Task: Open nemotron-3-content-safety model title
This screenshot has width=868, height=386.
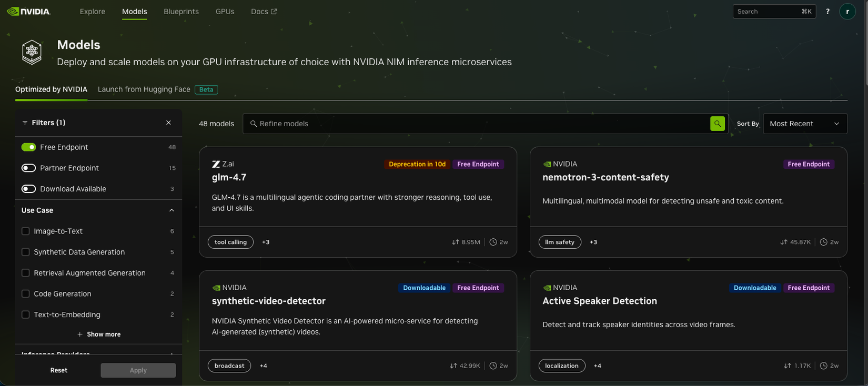Action: point(605,177)
